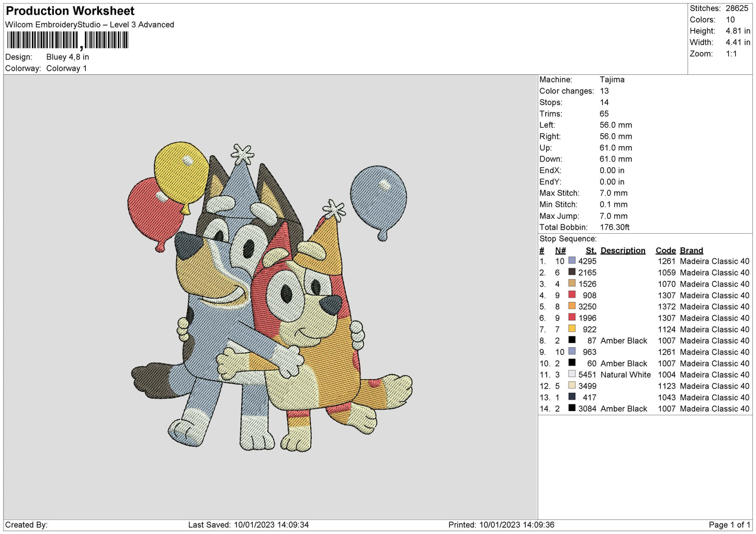Click the N# column header
756x534 pixels.
point(560,251)
